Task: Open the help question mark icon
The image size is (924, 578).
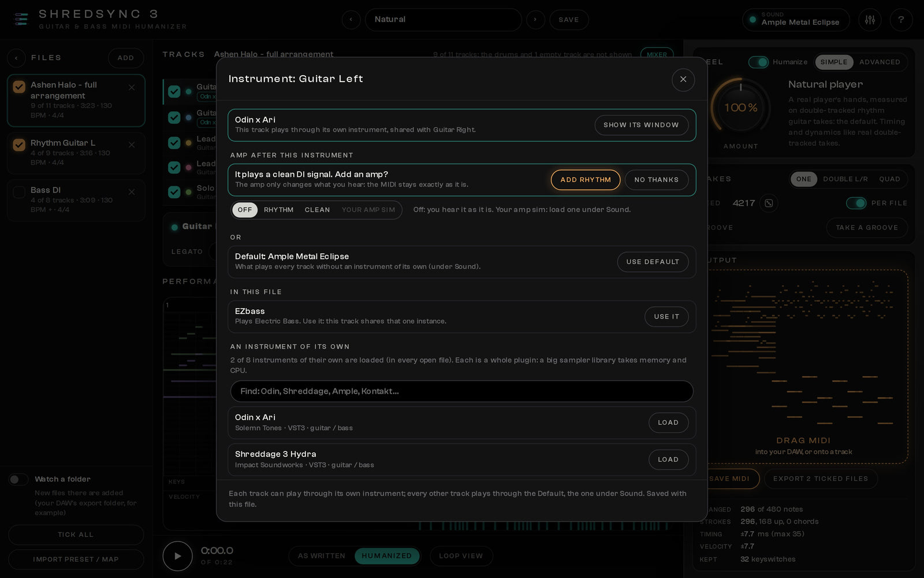Action: click(901, 20)
